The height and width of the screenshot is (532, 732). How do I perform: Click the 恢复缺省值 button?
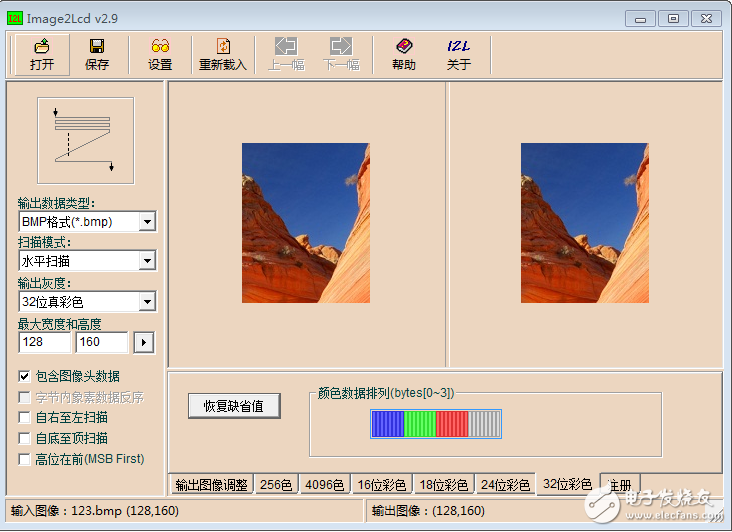233,406
